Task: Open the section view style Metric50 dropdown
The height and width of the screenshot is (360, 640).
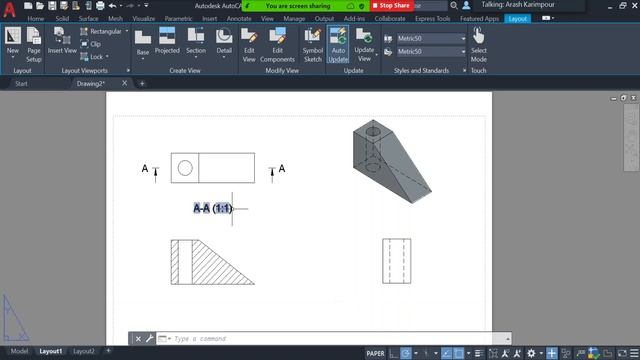Action: pyautogui.click(x=431, y=38)
